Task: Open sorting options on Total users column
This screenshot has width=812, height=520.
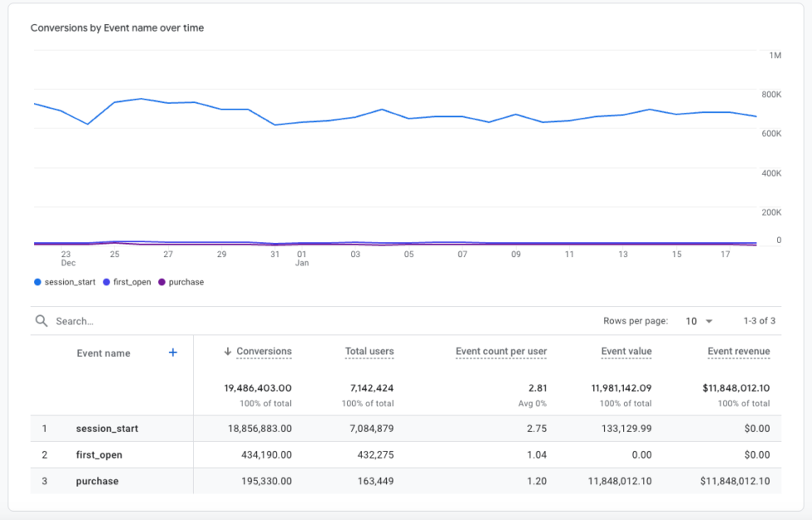Action: [x=370, y=351]
